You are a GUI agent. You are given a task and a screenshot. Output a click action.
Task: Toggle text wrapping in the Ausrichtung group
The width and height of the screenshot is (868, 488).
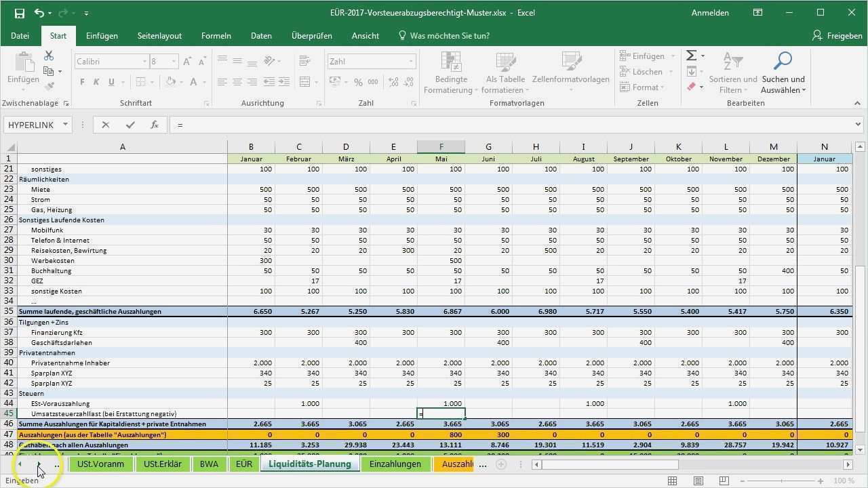pos(304,61)
